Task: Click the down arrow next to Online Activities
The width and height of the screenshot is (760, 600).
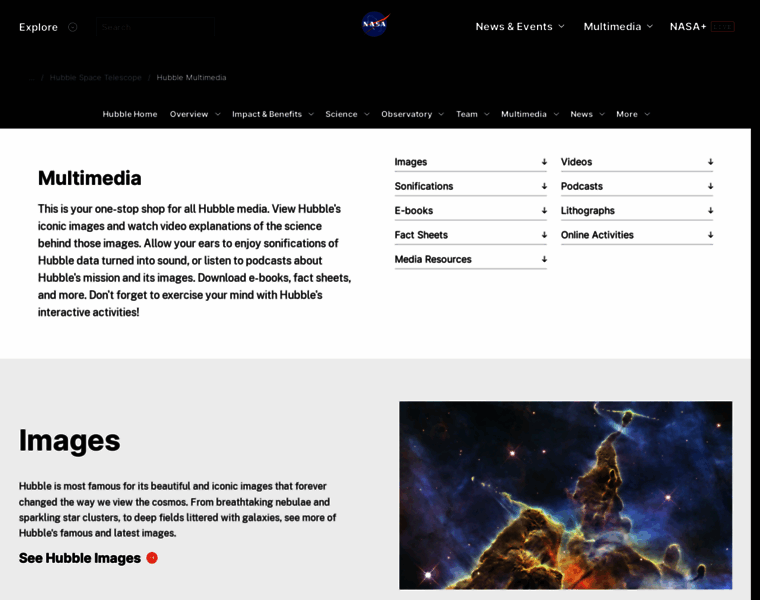Action: click(x=710, y=235)
